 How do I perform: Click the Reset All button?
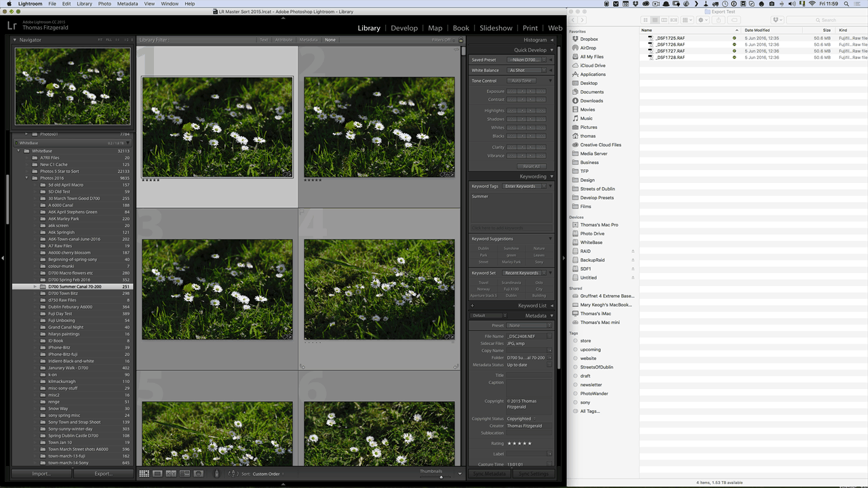[531, 166]
